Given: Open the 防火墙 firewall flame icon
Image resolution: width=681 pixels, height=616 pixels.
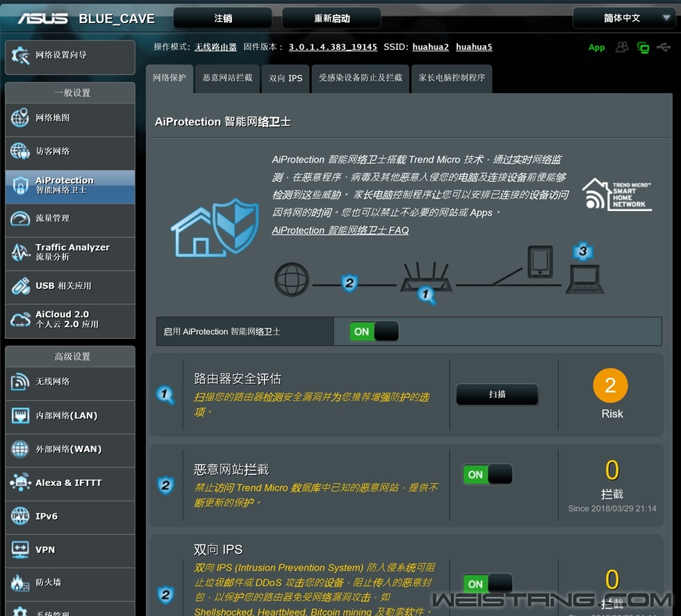Looking at the screenshot, I should coord(19,583).
